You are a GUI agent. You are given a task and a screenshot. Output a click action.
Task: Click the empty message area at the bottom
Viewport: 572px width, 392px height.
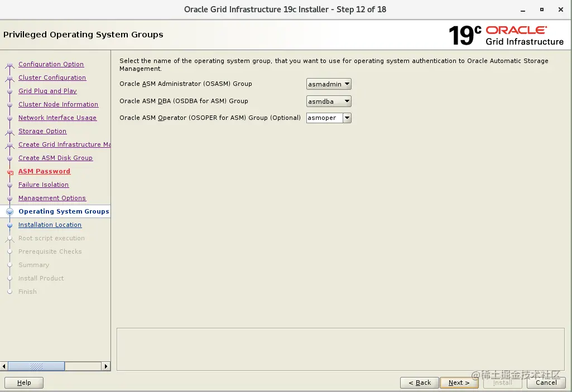[x=340, y=349]
